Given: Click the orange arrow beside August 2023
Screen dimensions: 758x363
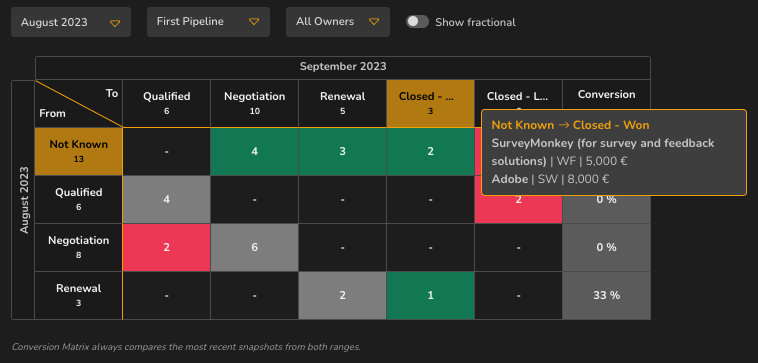Looking at the screenshot, I should point(115,23).
